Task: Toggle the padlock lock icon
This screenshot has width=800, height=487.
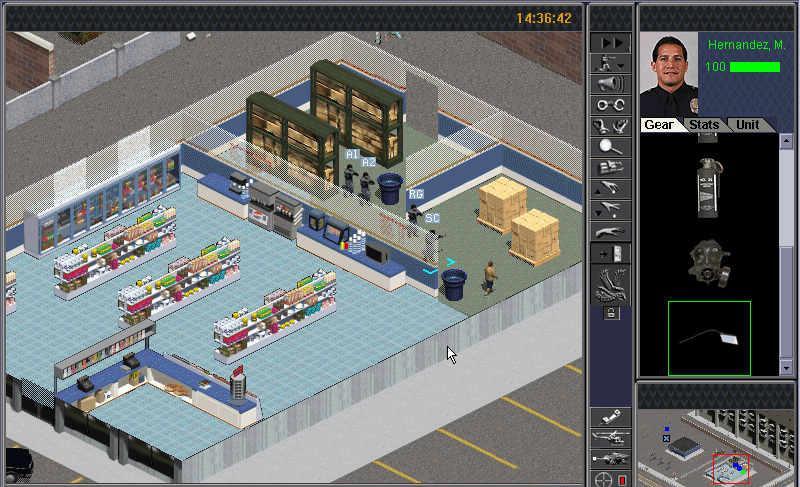Action: (x=610, y=313)
